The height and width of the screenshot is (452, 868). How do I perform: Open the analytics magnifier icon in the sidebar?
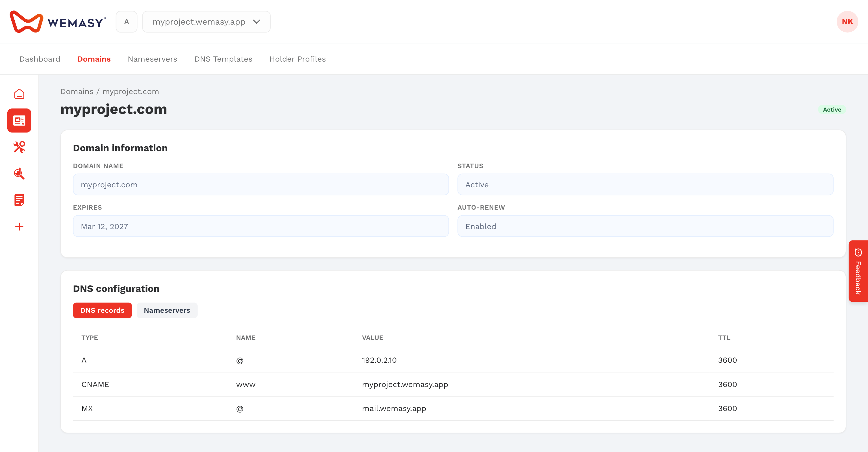click(19, 173)
